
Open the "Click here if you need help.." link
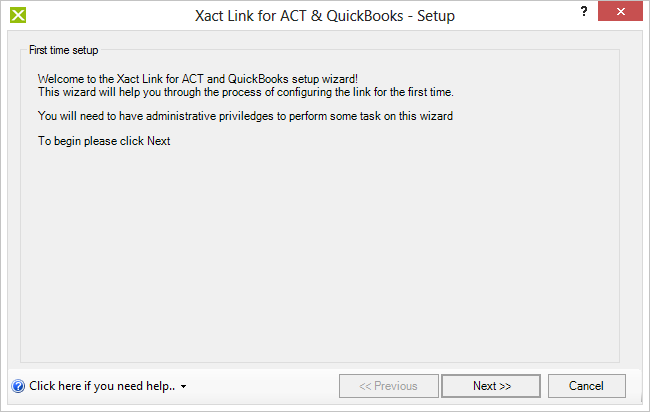click(102, 386)
